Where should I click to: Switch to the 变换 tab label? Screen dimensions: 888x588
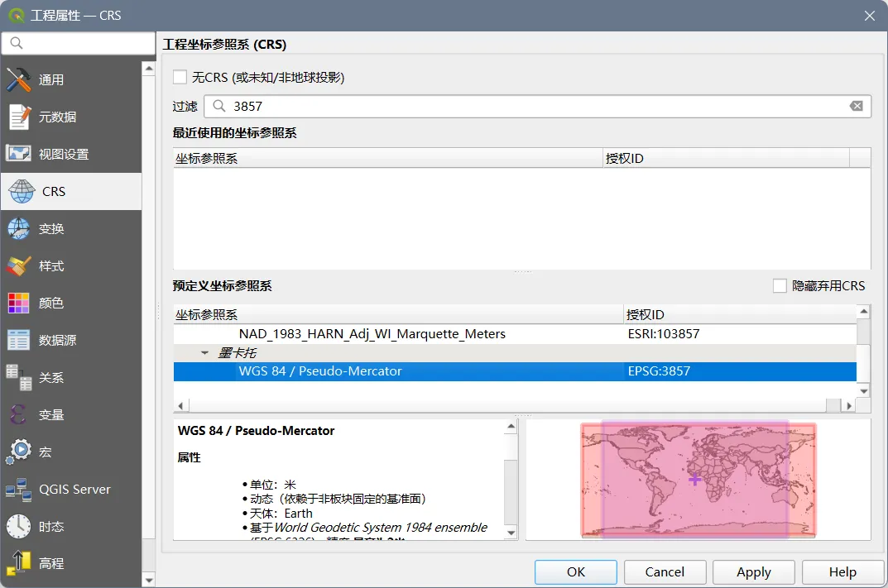(x=51, y=228)
